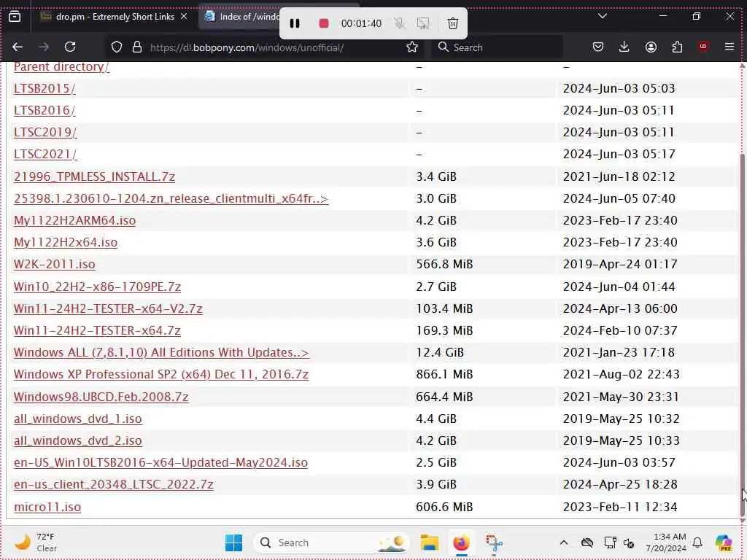Open the Parent directory link
This screenshot has width=747, height=560.
click(x=61, y=66)
